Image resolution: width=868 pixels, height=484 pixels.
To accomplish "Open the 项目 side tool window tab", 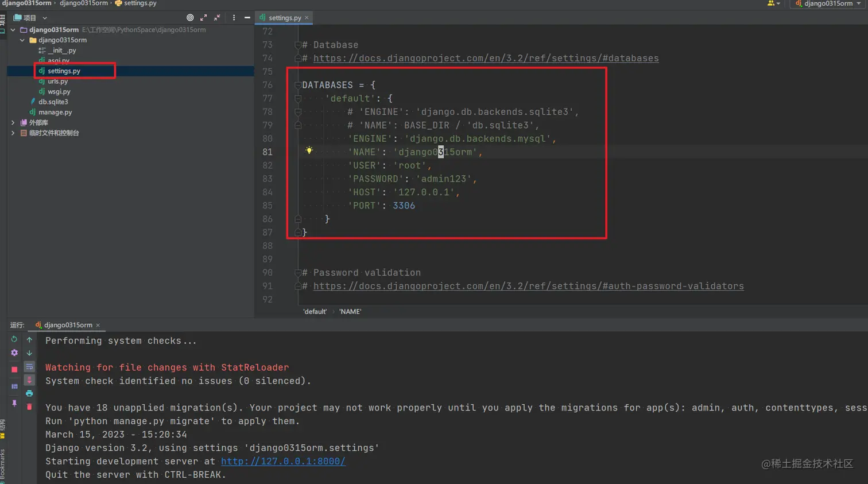I will pyautogui.click(x=3, y=23).
